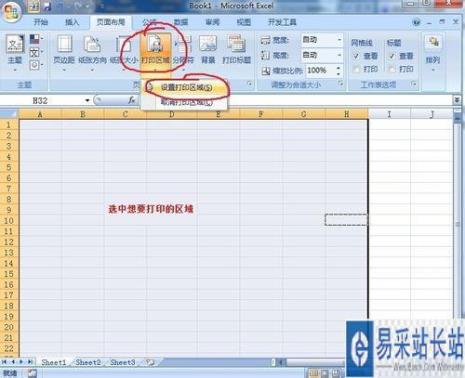Open the 排列 arrange button
The height and width of the screenshot is (378, 465).
pos(433,52)
